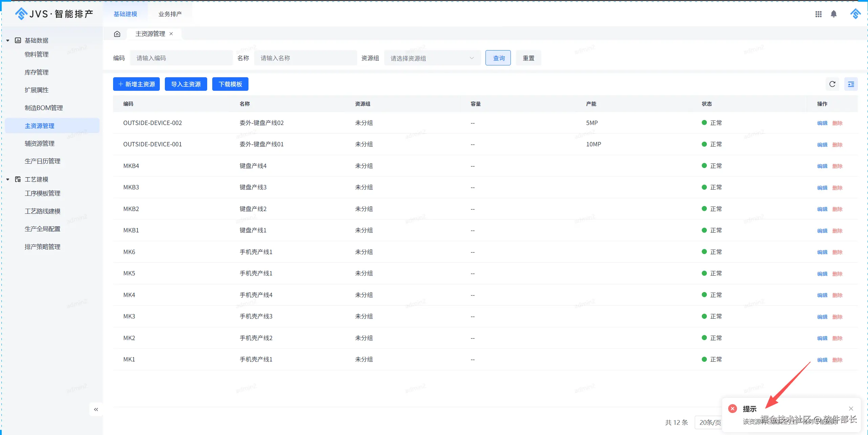Click the 查询 search button
868x435 pixels.
[498, 58]
